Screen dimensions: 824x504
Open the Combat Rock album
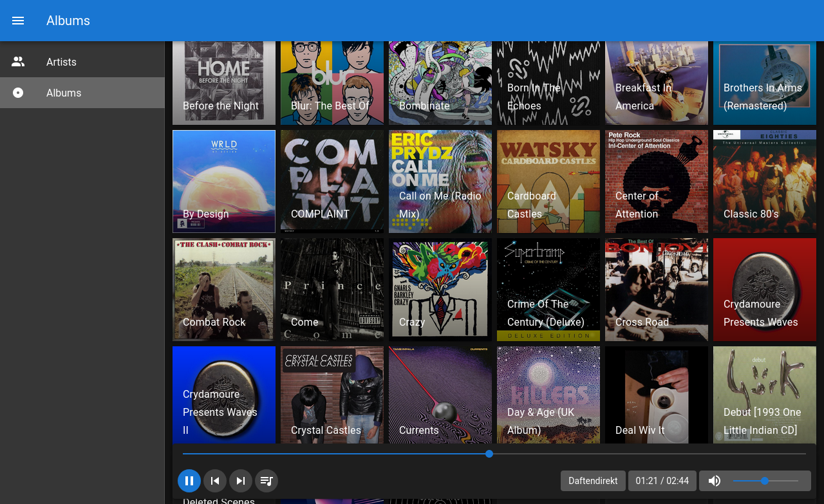pyautogui.click(x=224, y=290)
